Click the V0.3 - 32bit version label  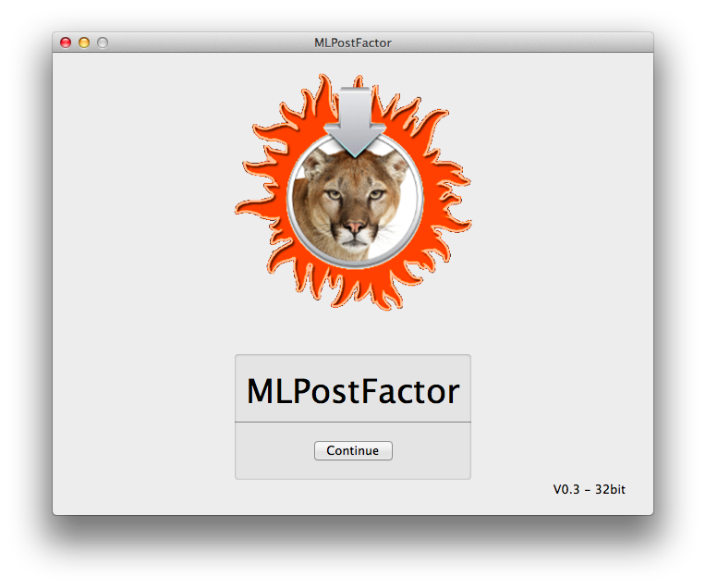(589, 489)
